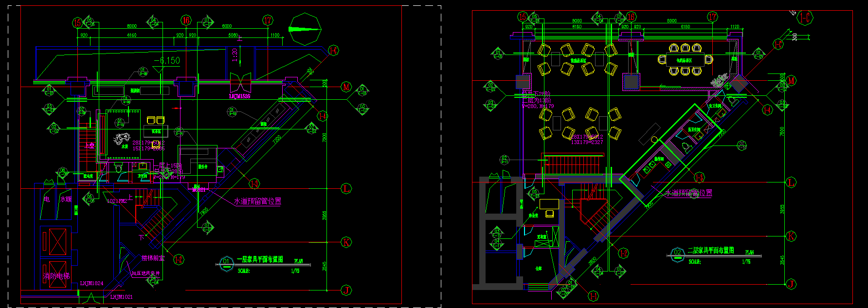The image size is (868, 308).
Task: Select grid bubble M on the left plan
Action: [x=346, y=87]
